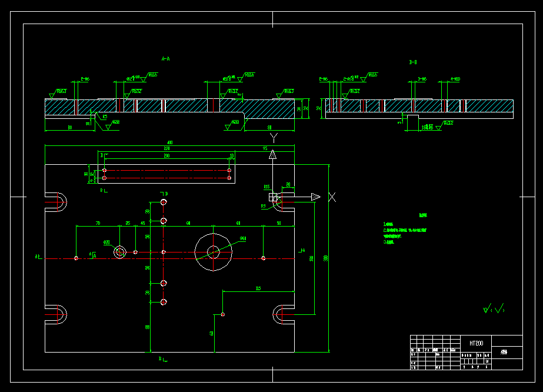Select the 180 vertical dimension text
Image resolution: width=543 pixels, height=392 pixels.
click(x=311, y=258)
